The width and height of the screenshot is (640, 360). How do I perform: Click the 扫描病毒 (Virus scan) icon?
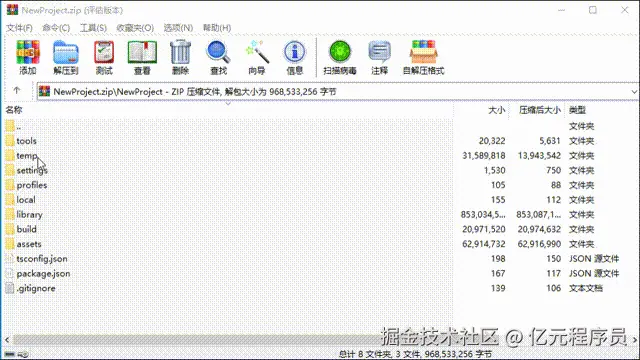(340, 52)
